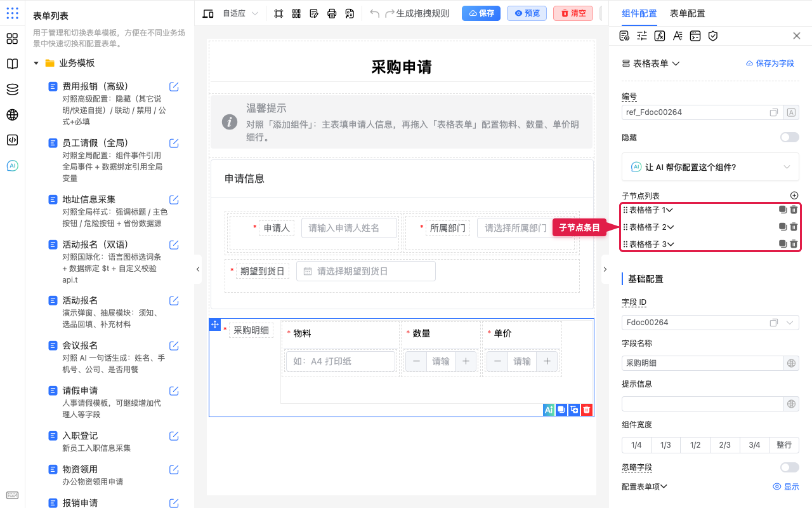
Task: Select the 1/3 component width option
Action: pos(665,445)
